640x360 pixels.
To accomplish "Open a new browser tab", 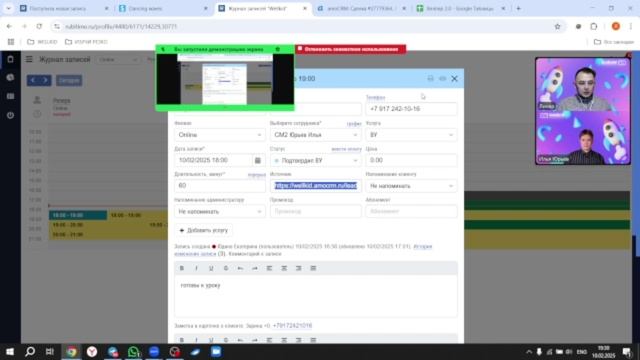I will click(x=518, y=8).
